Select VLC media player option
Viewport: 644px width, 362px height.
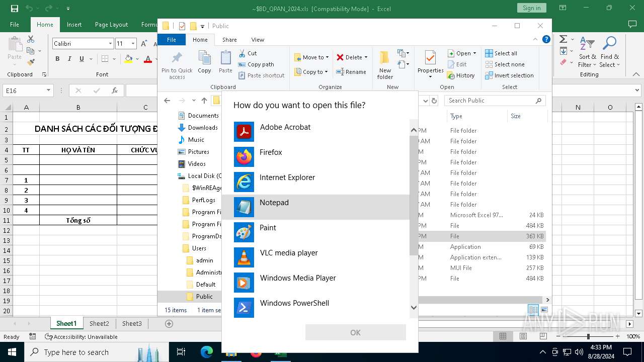coord(315,257)
